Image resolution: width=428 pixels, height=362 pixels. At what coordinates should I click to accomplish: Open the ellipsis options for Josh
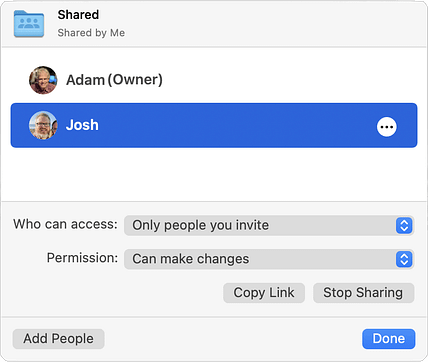pyautogui.click(x=387, y=127)
